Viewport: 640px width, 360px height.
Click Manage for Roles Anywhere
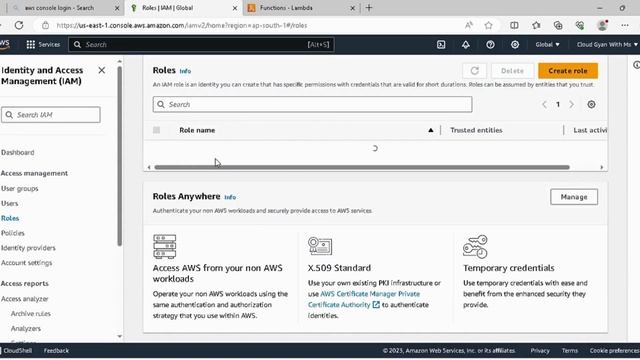573,197
